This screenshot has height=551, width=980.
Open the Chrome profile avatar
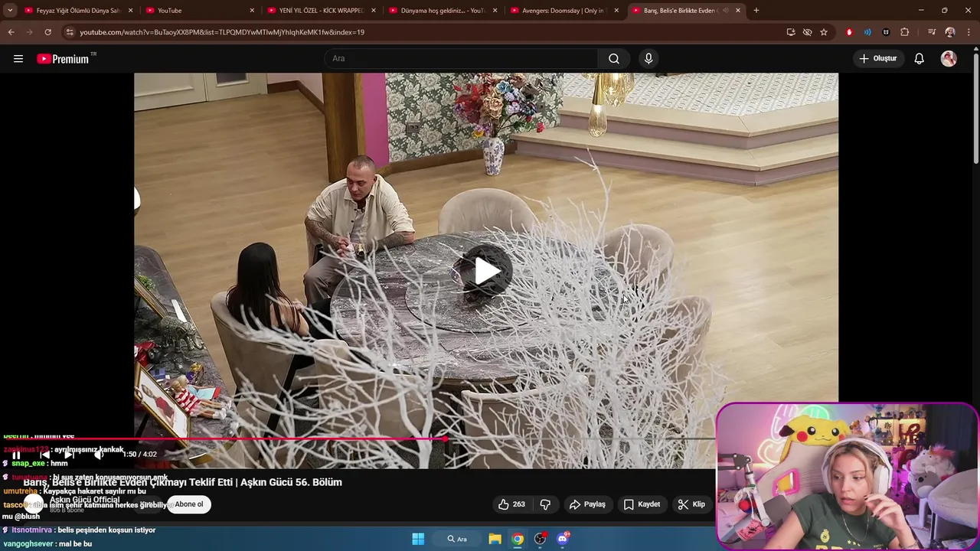tap(950, 32)
